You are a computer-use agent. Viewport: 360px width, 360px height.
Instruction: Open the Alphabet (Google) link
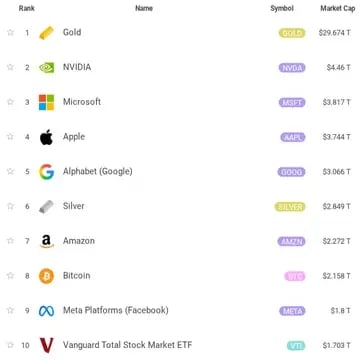pyautogui.click(x=98, y=171)
